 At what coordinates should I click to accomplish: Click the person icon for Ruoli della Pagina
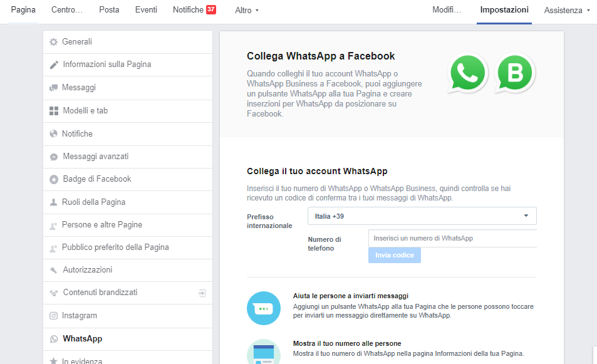53,202
